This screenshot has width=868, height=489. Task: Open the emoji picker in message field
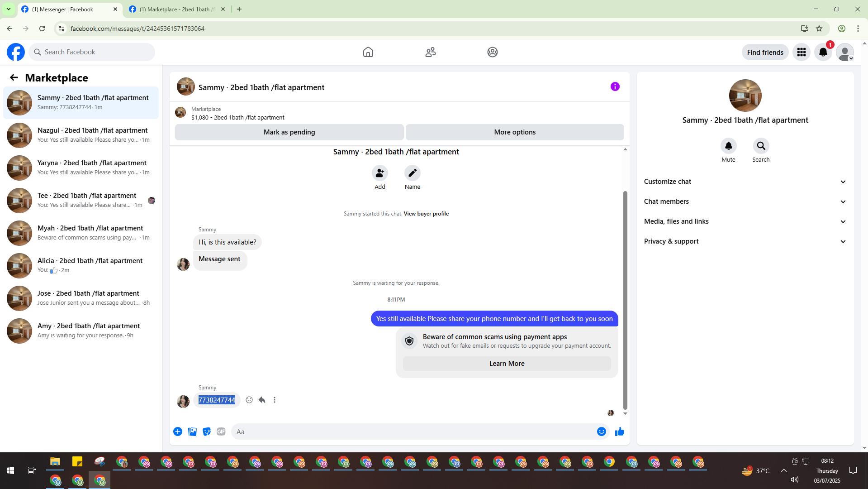point(601,431)
